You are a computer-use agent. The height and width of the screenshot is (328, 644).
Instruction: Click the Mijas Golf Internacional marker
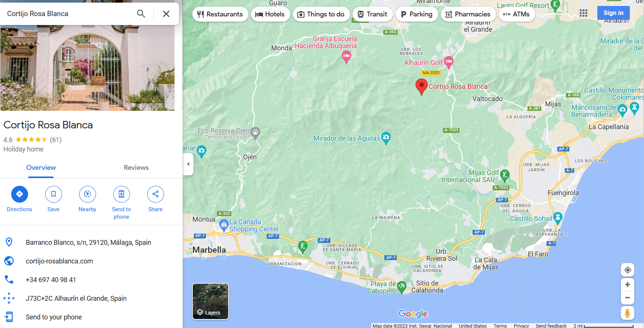(505, 175)
